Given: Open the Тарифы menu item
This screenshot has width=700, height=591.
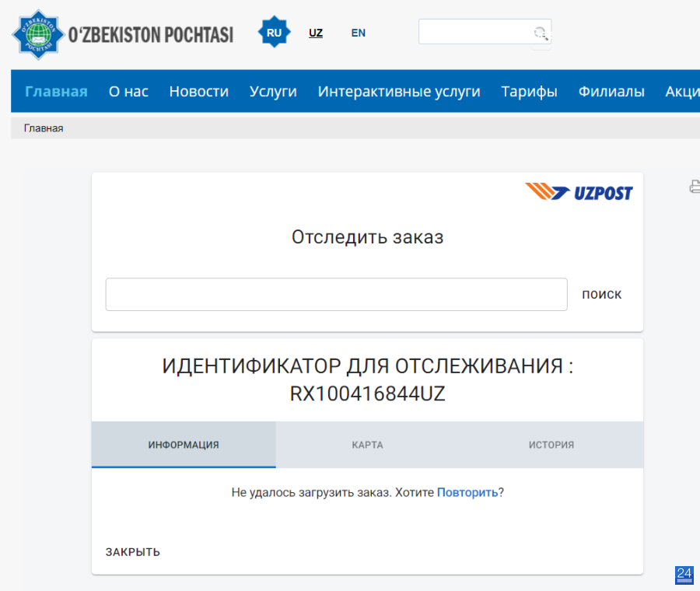Looking at the screenshot, I should (529, 91).
